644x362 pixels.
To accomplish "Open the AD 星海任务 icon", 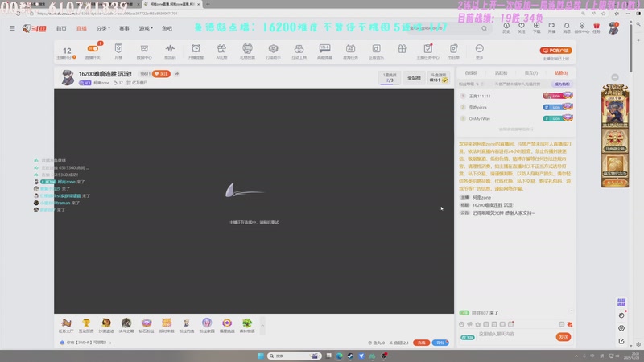I will point(350,48).
